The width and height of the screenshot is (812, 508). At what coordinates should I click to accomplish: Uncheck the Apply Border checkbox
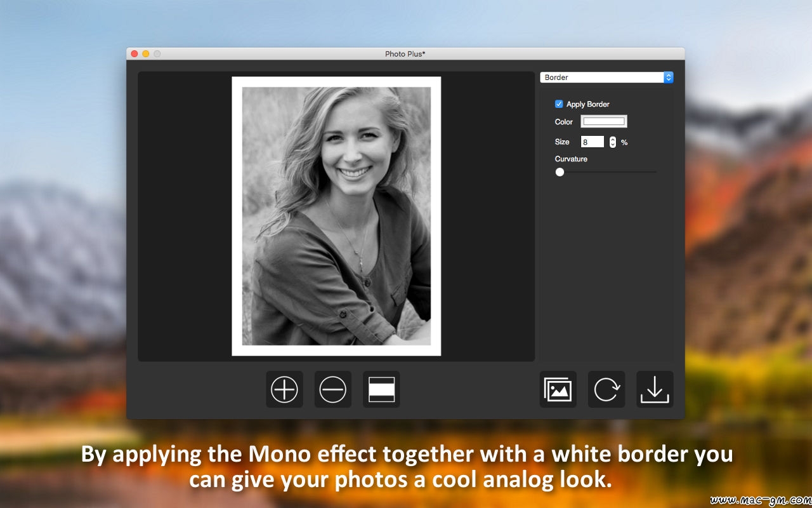pyautogui.click(x=559, y=104)
